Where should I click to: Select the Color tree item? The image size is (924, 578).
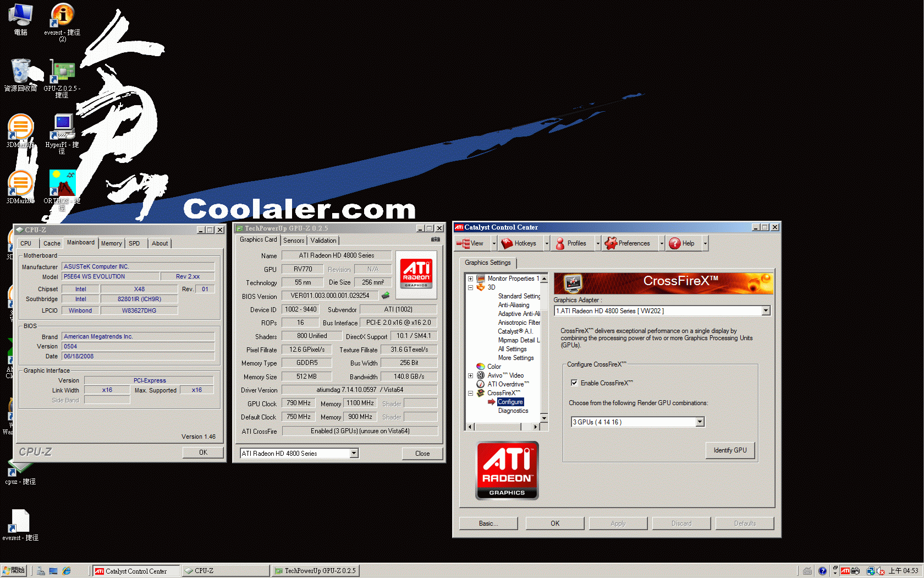click(x=494, y=367)
